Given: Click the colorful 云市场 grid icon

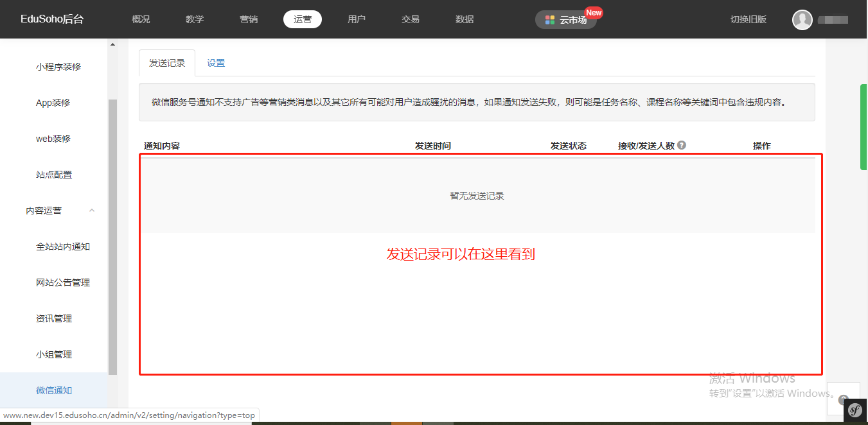Looking at the screenshot, I should pos(550,20).
